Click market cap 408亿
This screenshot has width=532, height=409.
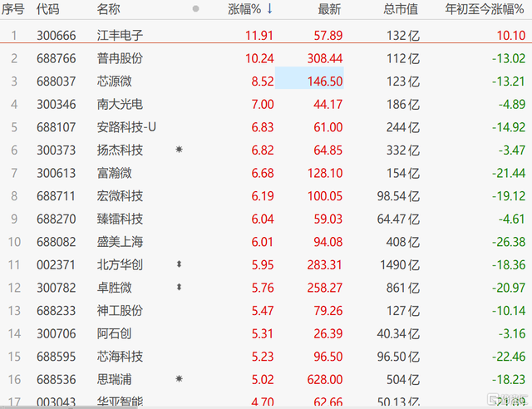click(403, 242)
